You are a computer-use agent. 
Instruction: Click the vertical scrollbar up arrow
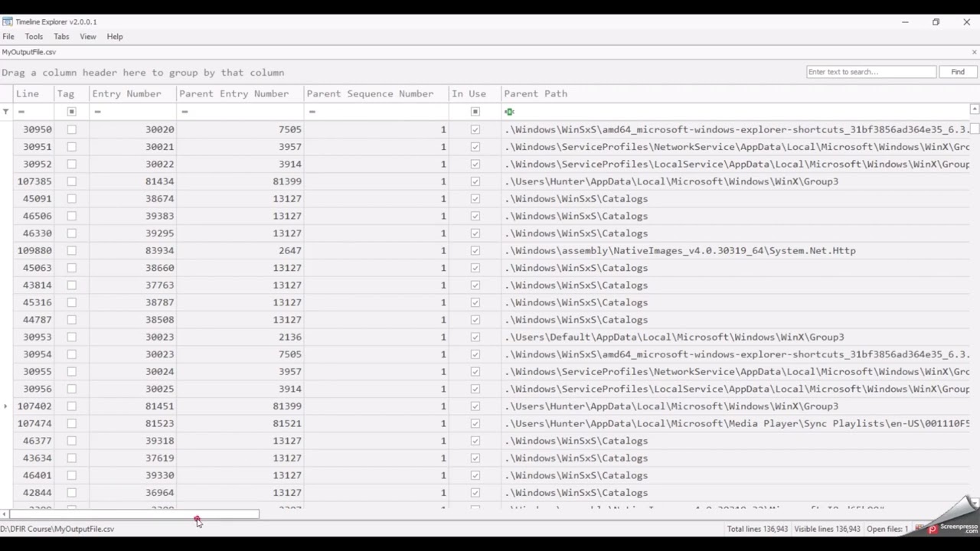pyautogui.click(x=975, y=109)
